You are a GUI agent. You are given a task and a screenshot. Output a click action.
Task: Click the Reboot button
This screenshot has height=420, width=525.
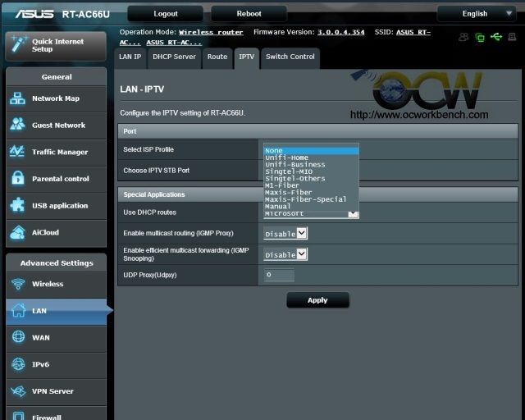point(249,14)
